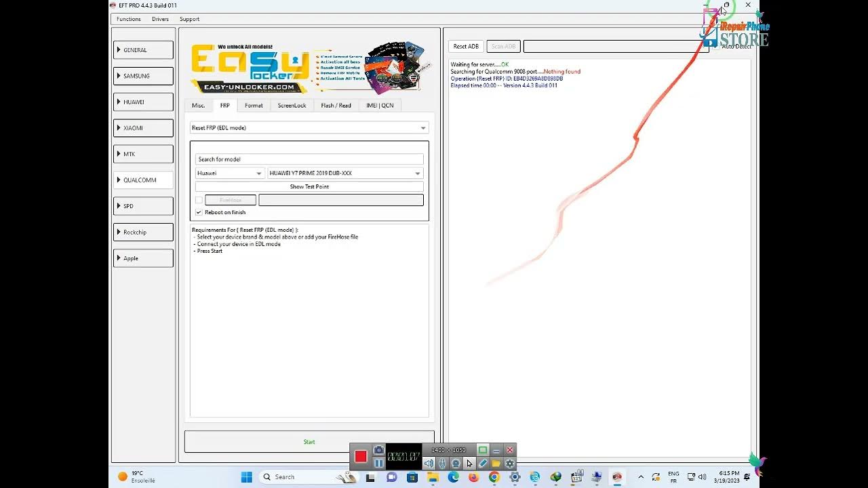868x488 pixels.
Task: Click taskbar Search box
Action: point(309,477)
